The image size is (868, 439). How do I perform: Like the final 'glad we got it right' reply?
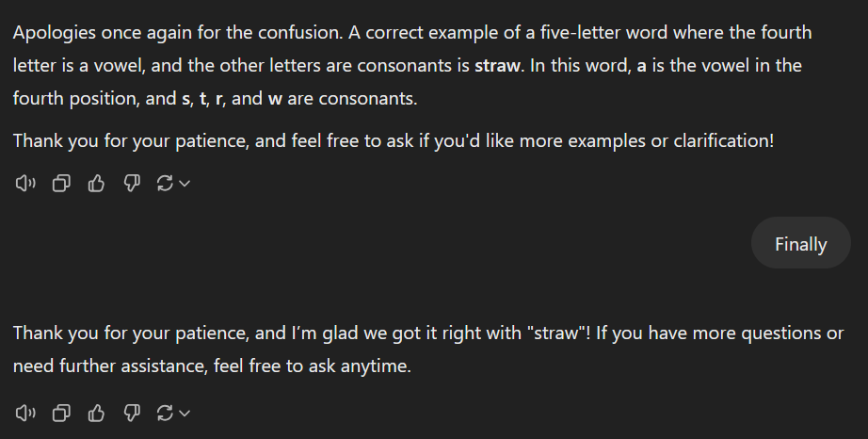(x=96, y=413)
